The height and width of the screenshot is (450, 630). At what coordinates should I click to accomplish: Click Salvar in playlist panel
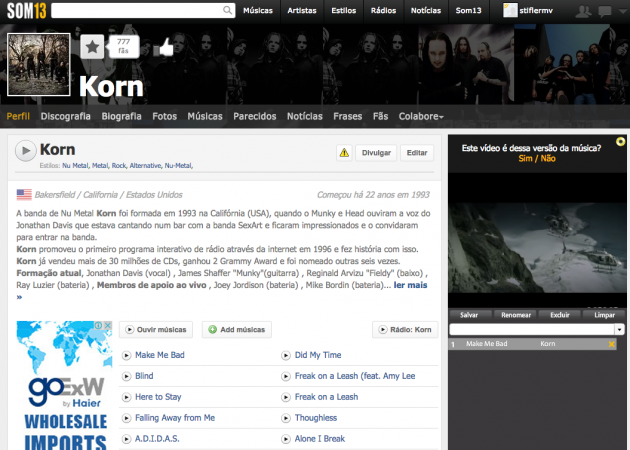[469, 315]
